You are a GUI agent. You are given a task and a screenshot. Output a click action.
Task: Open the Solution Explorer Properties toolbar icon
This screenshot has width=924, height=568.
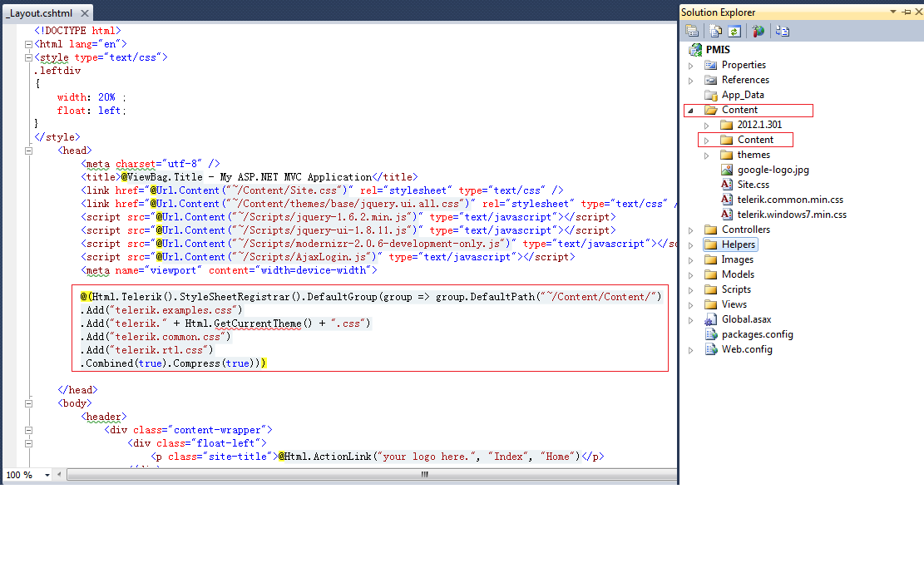click(693, 31)
